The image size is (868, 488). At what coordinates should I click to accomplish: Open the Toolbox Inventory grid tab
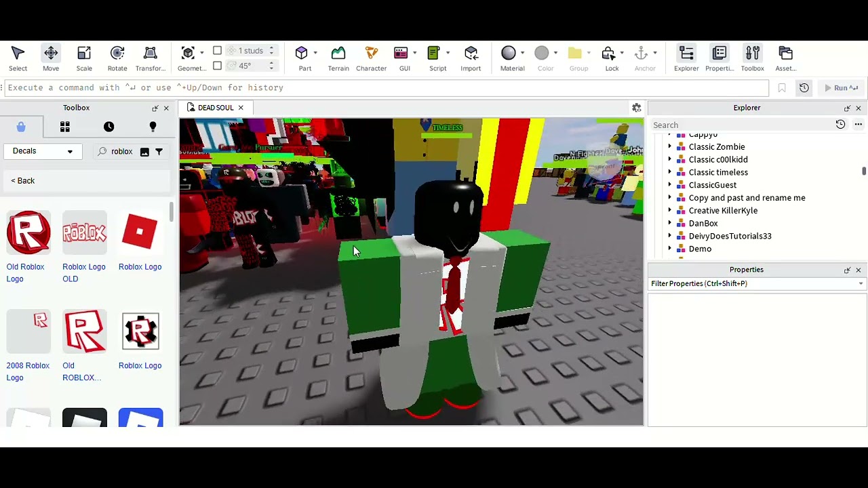[x=65, y=127]
